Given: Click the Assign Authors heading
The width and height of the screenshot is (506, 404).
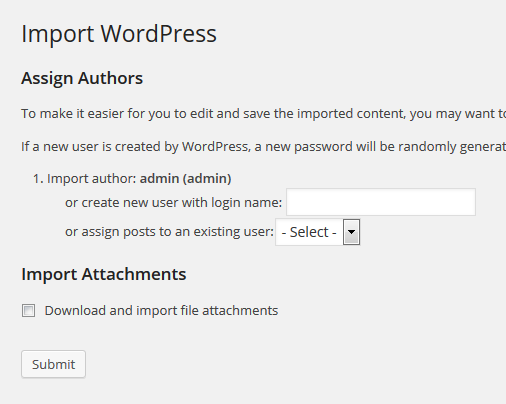Looking at the screenshot, I should (x=82, y=79).
